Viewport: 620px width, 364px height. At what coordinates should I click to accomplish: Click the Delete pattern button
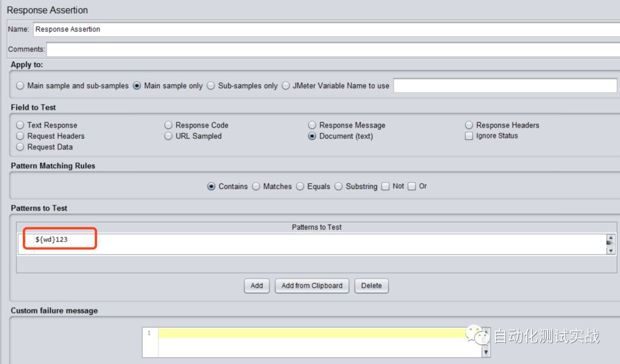[371, 286]
